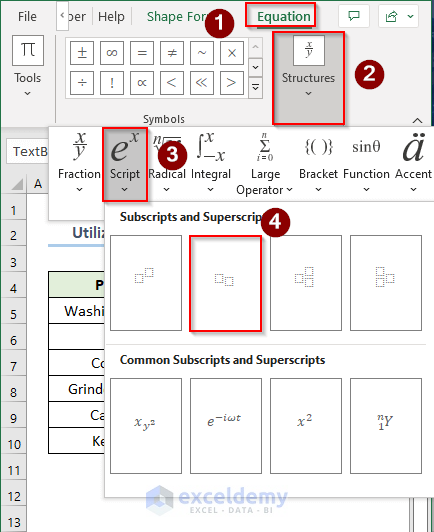Insert the less-than symbol
Viewport: 434px width, 532px height.
172,82
